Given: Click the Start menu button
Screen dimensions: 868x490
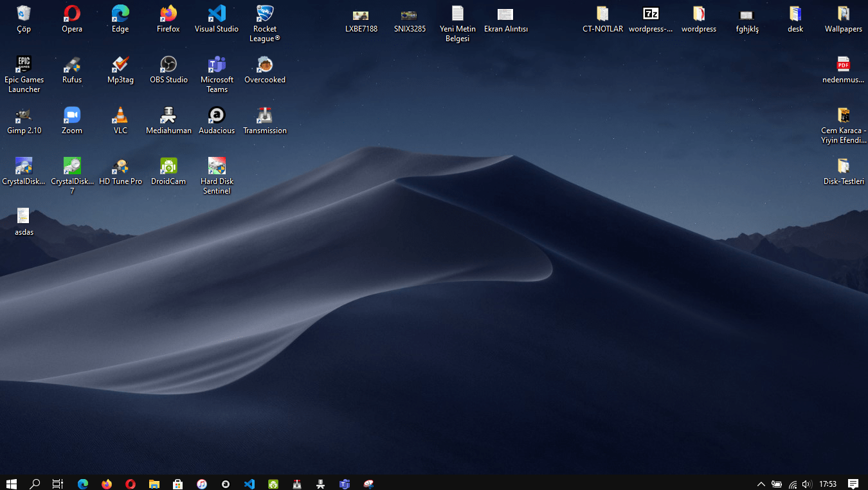Looking at the screenshot, I should (12, 484).
